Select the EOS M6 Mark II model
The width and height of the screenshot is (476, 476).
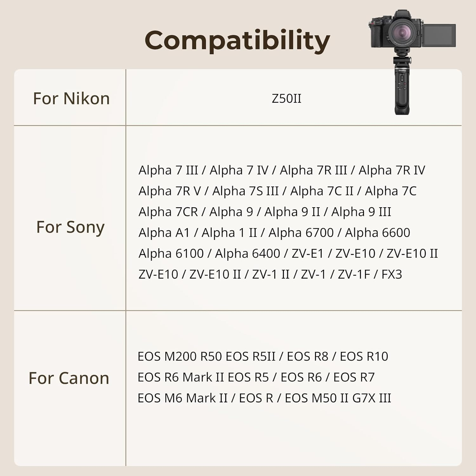point(182,398)
